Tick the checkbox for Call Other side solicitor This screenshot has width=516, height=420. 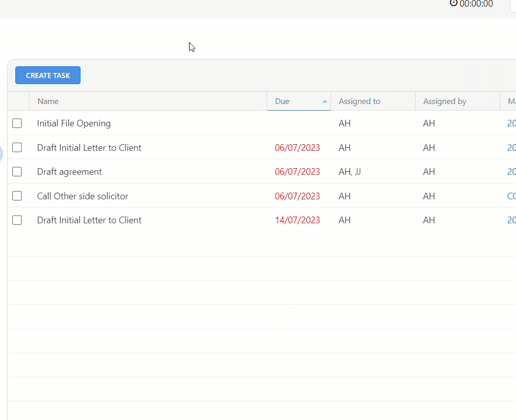pyautogui.click(x=17, y=196)
